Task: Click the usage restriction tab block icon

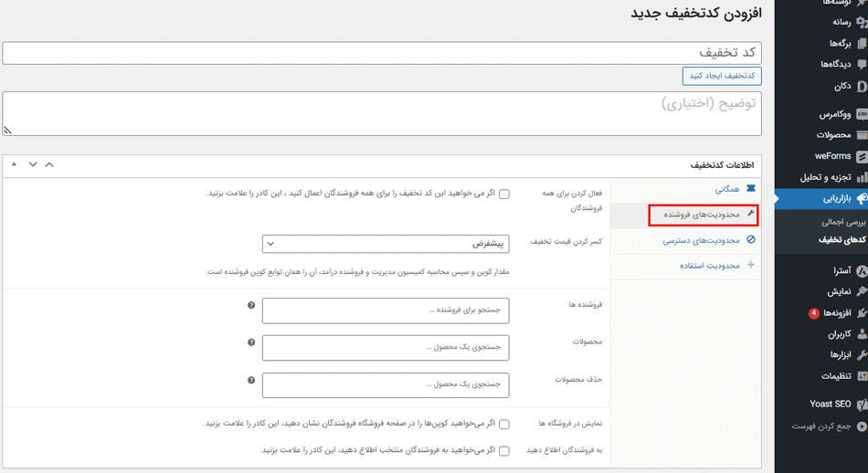Action: point(751,239)
